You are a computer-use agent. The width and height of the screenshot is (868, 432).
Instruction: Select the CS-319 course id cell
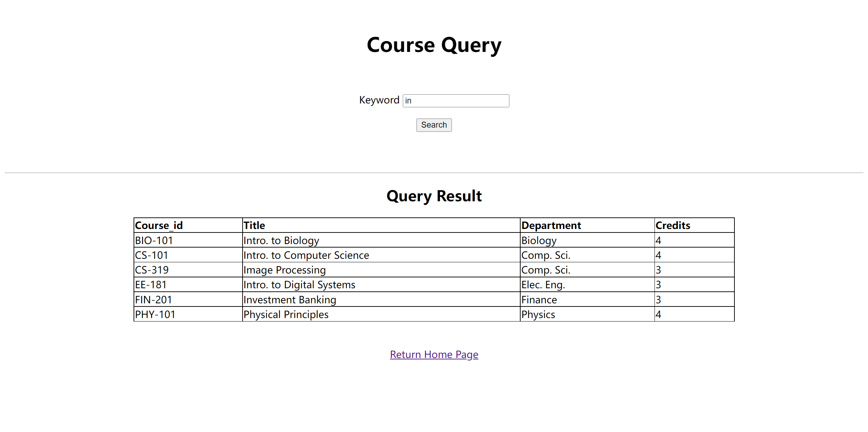152,270
